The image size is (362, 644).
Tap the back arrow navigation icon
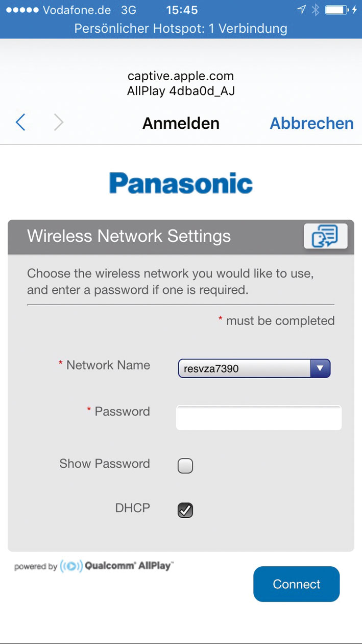tap(20, 123)
